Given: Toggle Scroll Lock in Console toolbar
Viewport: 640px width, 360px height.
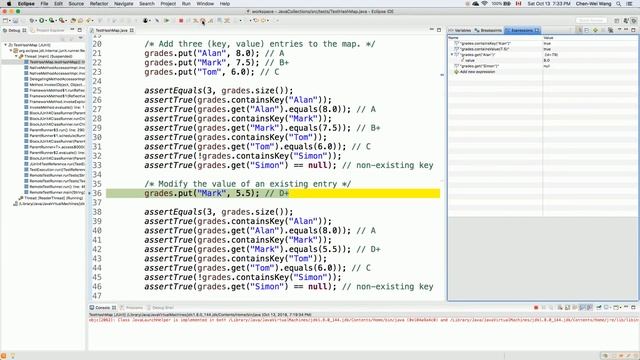Looking at the screenshot, I should point(567,308).
